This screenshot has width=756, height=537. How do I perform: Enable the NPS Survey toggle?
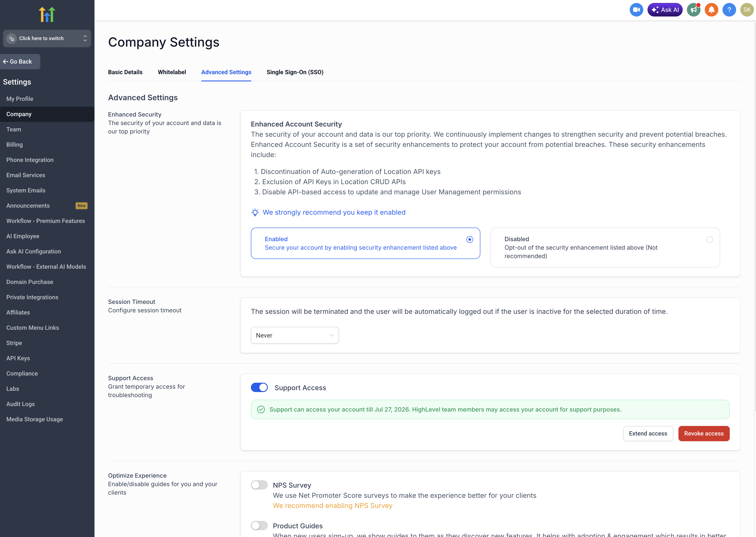click(259, 485)
